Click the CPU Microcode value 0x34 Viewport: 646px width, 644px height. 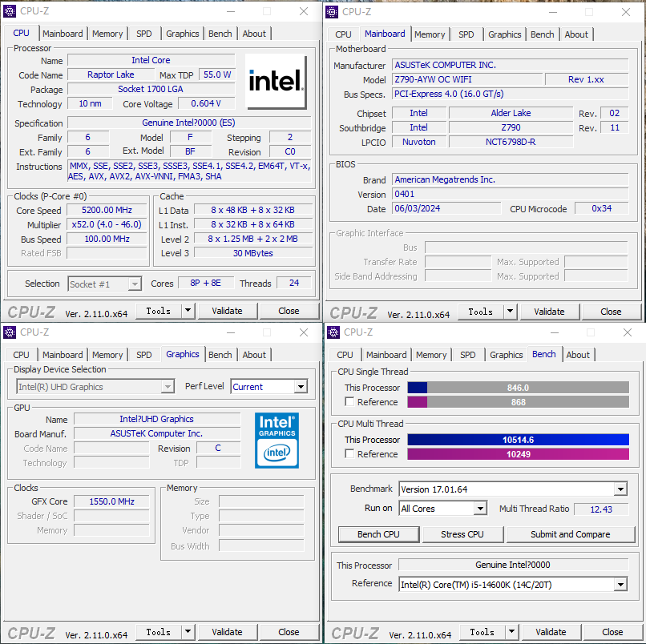click(x=602, y=208)
